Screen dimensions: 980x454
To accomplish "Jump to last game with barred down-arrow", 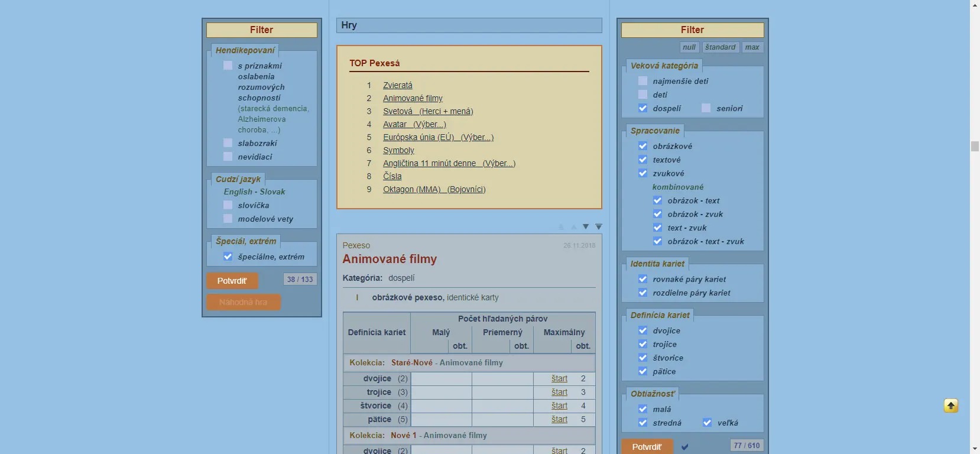I will pos(599,226).
